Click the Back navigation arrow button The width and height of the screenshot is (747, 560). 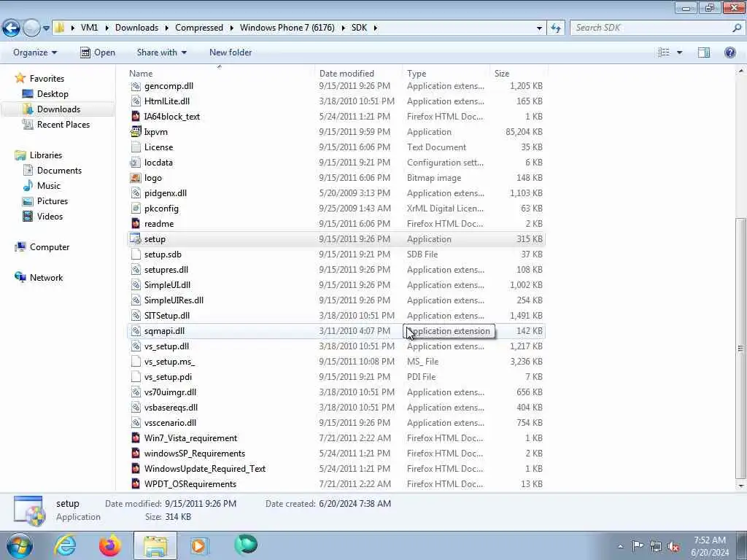pos(12,28)
